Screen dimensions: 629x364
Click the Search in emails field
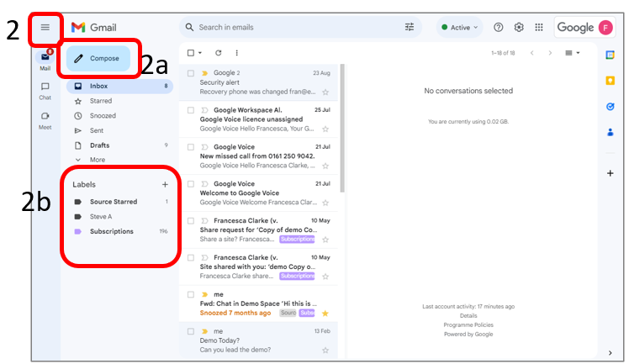[299, 27]
